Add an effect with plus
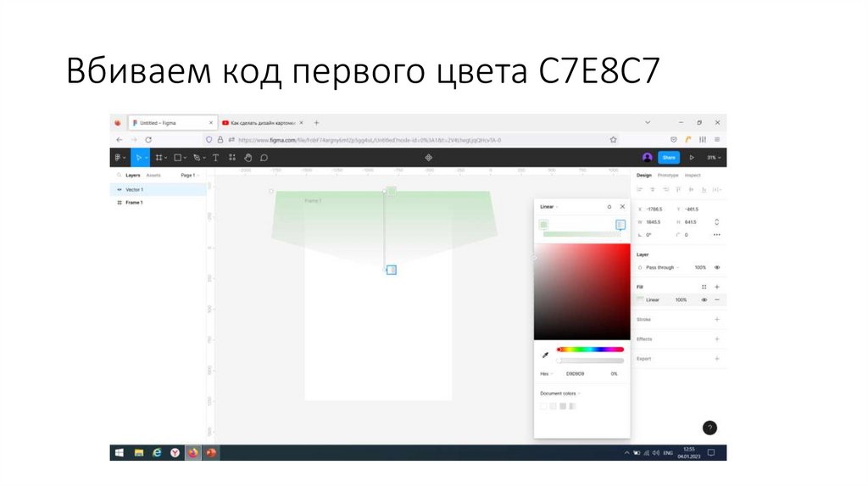868x487 pixels. [717, 339]
